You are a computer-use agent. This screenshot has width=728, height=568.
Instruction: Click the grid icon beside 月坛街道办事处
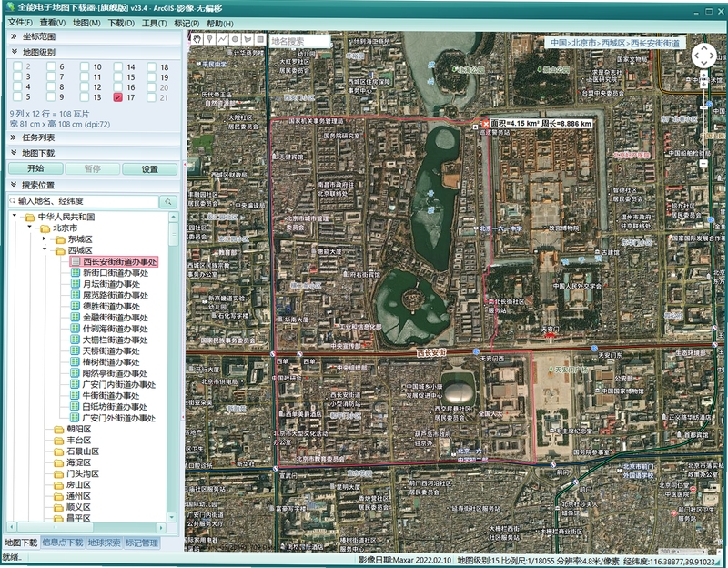(76, 284)
